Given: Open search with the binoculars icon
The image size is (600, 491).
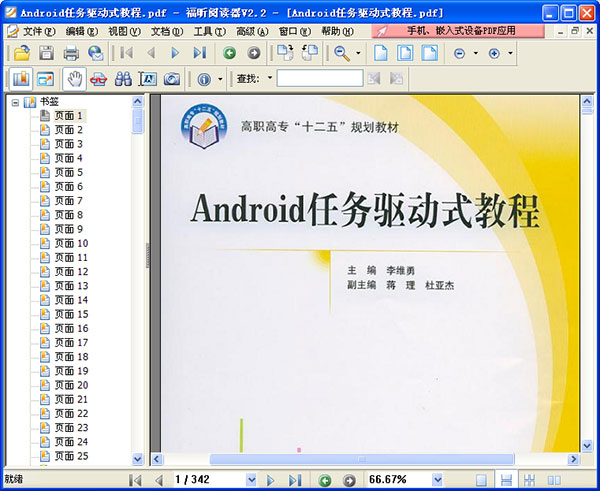Looking at the screenshot, I should coord(123,79).
